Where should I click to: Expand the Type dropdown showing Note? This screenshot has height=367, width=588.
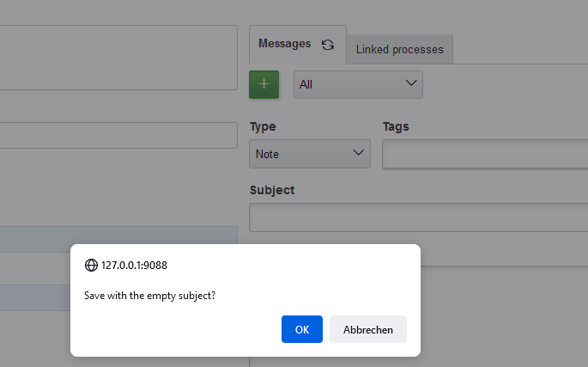[310, 155]
